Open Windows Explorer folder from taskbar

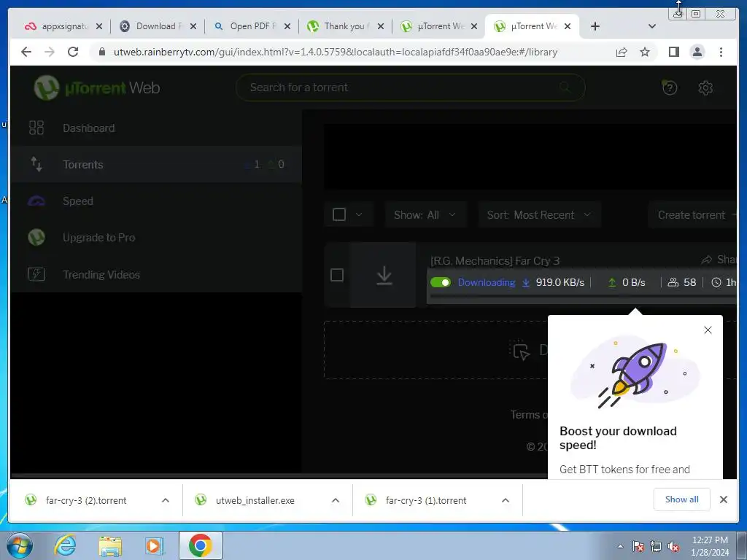click(x=110, y=546)
